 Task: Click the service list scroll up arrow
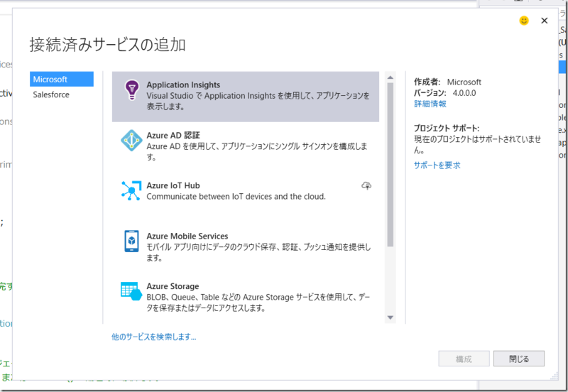tap(390, 77)
